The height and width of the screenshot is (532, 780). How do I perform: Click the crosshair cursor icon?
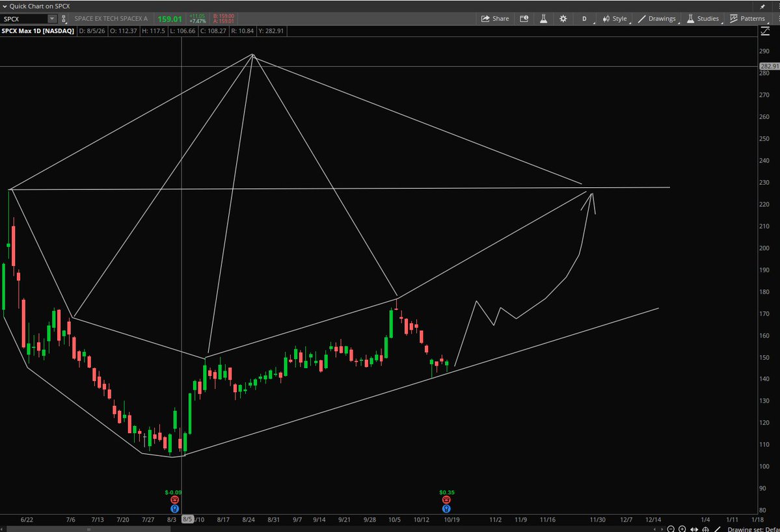tap(705, 529)
